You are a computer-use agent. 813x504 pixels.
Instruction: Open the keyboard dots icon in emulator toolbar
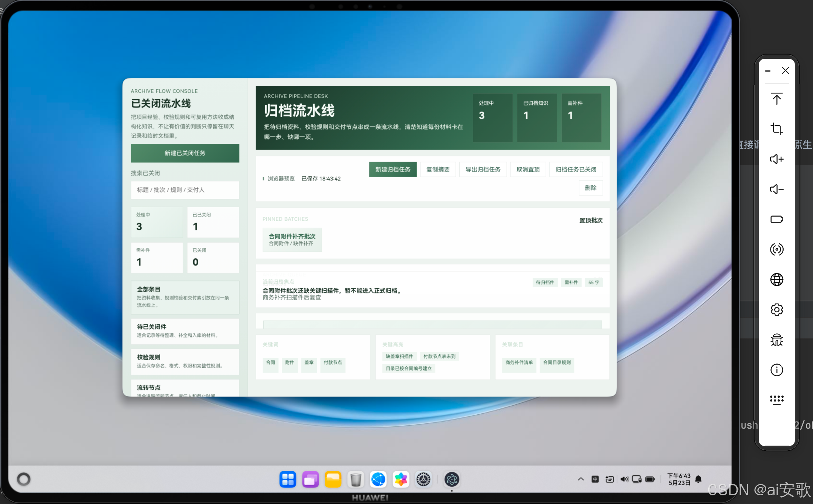click(x=776, y=400)
